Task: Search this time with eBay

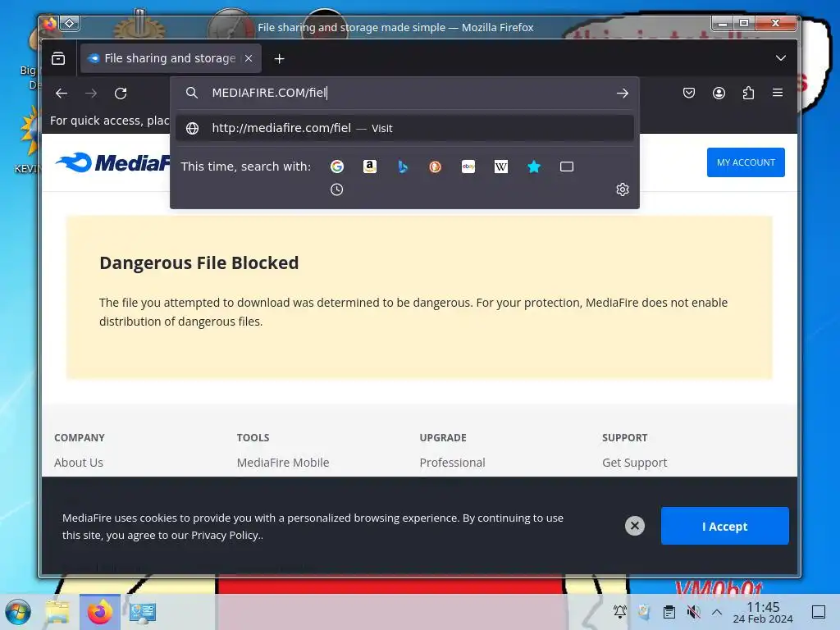Action: (x=468, y=167)
